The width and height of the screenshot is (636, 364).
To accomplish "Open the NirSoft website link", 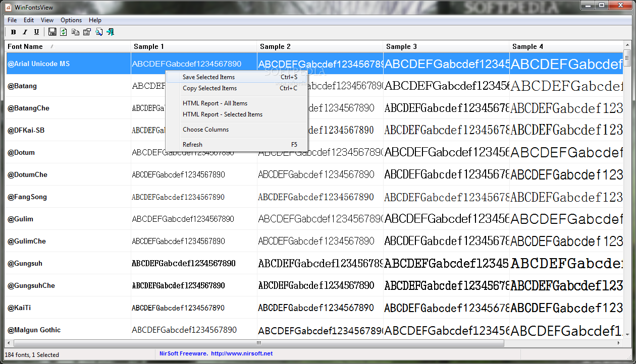I will point(242,354).
